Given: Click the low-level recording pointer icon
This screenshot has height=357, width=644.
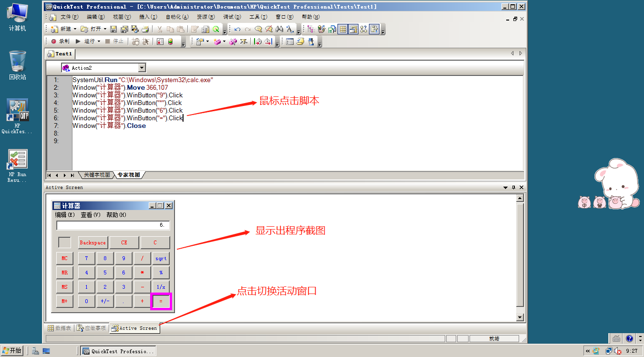Looking at the screenshot, I should coord(146,42).
